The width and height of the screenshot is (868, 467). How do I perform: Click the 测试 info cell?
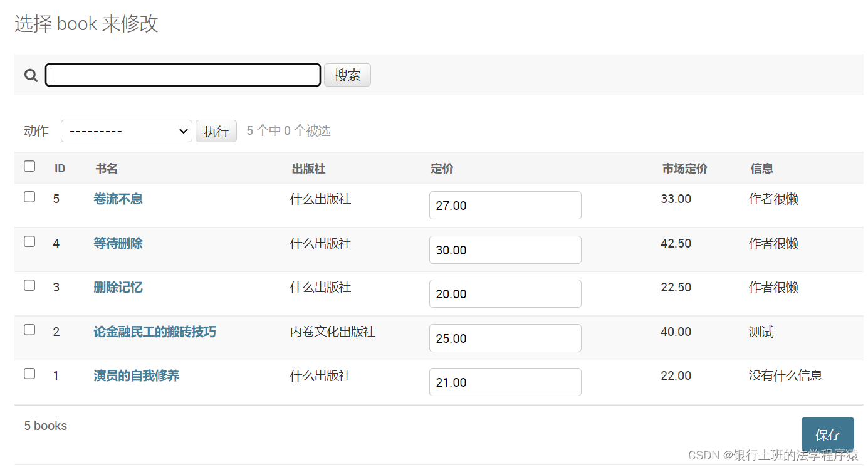[761, 332]
